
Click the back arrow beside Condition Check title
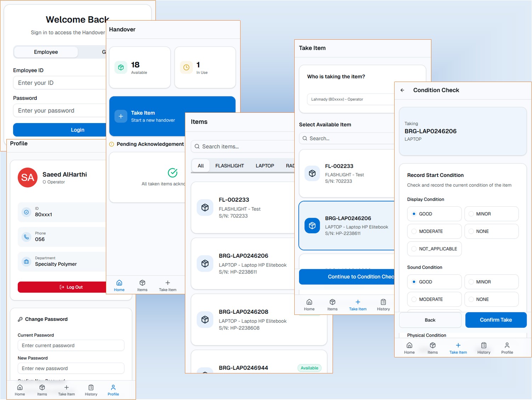tap(402, 90)
